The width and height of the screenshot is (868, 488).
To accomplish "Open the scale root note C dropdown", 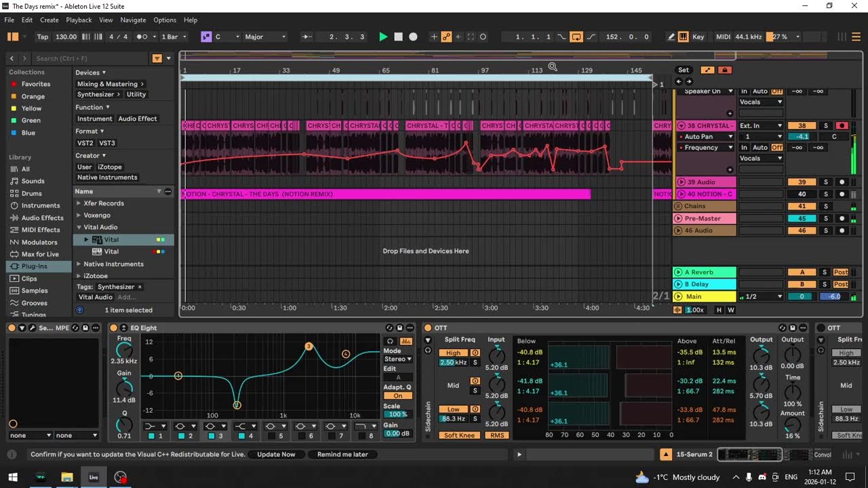I will click(226, 37).
